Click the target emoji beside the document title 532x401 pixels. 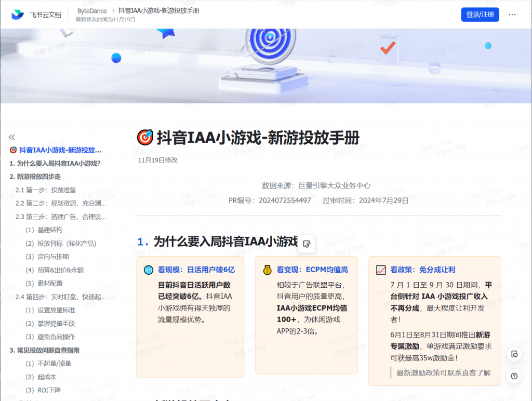click(145, 138)
